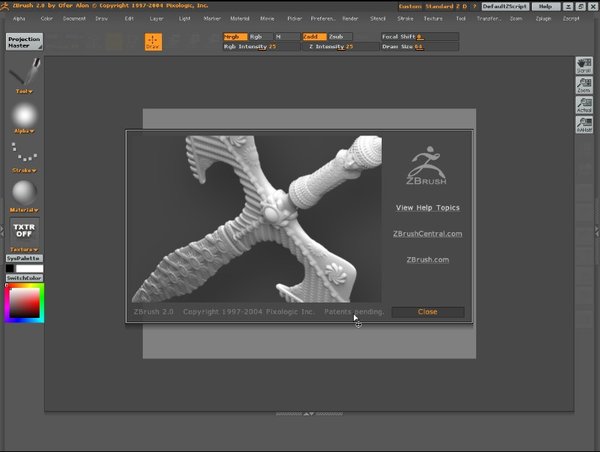600x452 pixels.
Task: Open the Render menu
Action: [350, 18]
